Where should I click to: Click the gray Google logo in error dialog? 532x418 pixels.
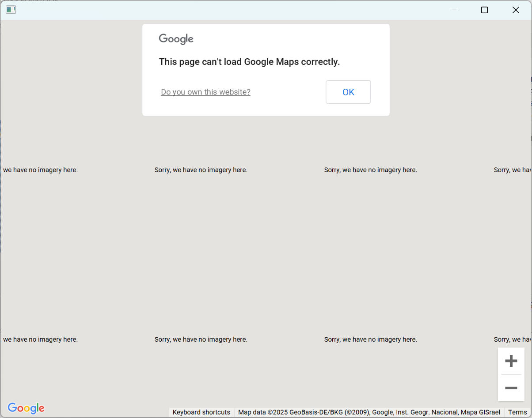tap(176, 39)
